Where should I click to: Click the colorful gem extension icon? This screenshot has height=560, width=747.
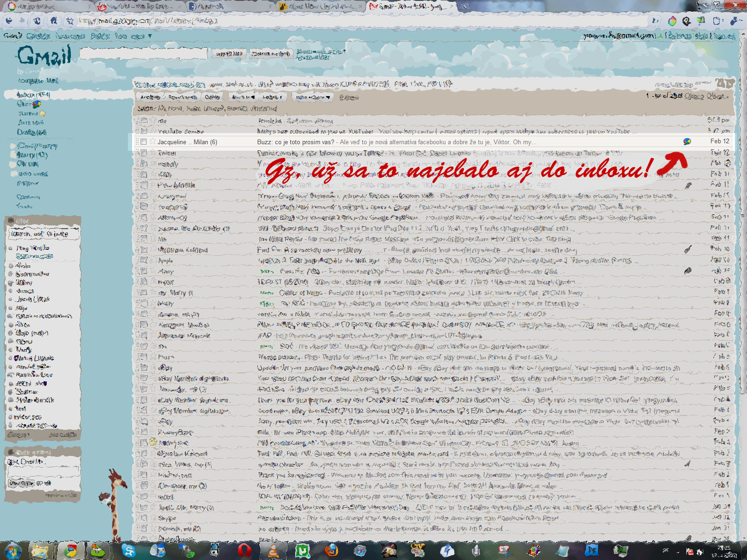point(672,21)
